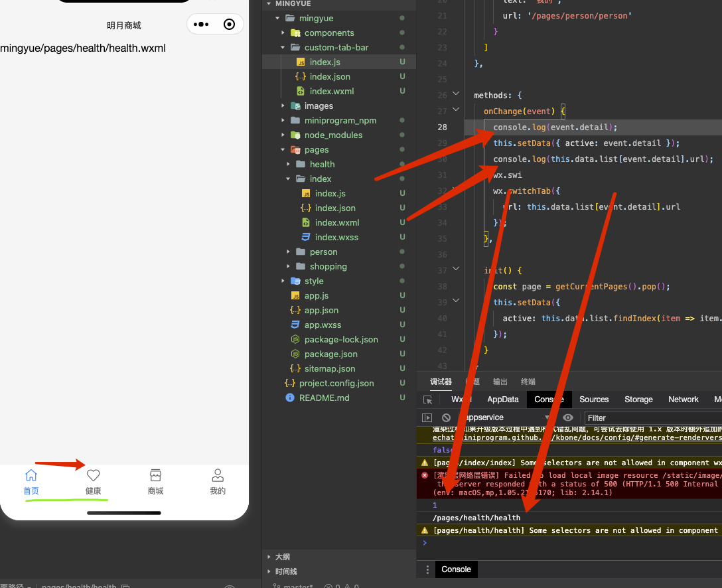The width and height of the screenshot is (722, 588).
Task: Click the element inspector arrow icon
Action: (x=427, y=400)
